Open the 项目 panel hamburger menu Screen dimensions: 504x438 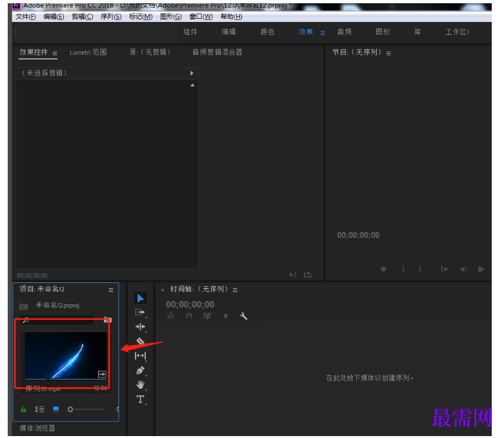[x=111, y=290]
